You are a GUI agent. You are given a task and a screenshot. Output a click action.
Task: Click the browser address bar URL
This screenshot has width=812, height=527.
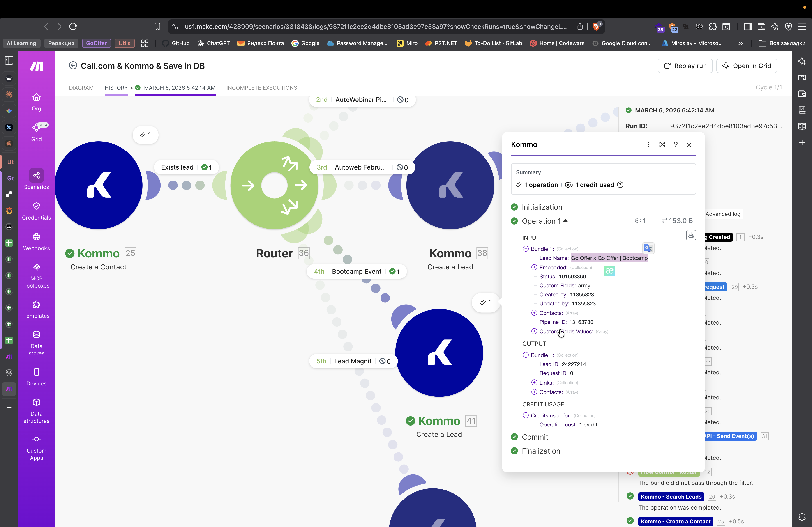[x=375, y=27]
